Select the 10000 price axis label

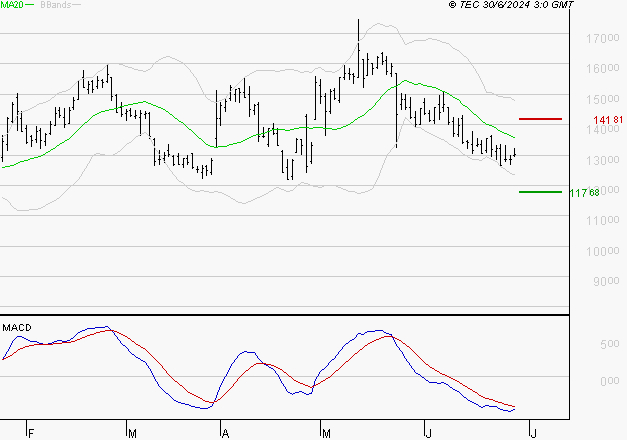pyautogui.click(x=603, y=251)
